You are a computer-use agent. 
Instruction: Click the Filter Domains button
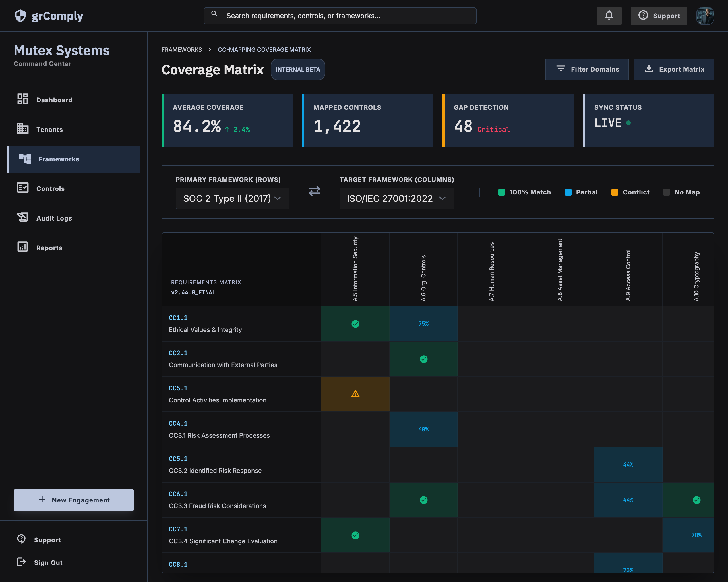point(587,69)
